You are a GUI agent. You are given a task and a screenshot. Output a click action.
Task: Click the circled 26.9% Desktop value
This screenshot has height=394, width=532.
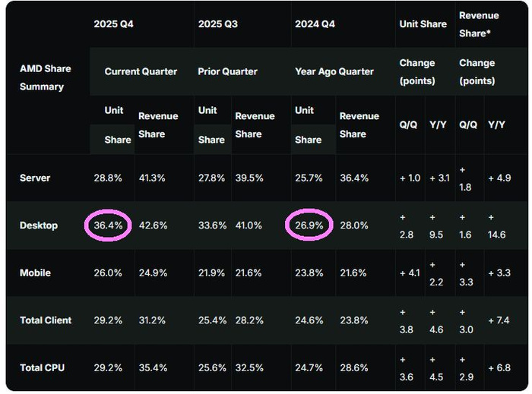coord(308,225)
